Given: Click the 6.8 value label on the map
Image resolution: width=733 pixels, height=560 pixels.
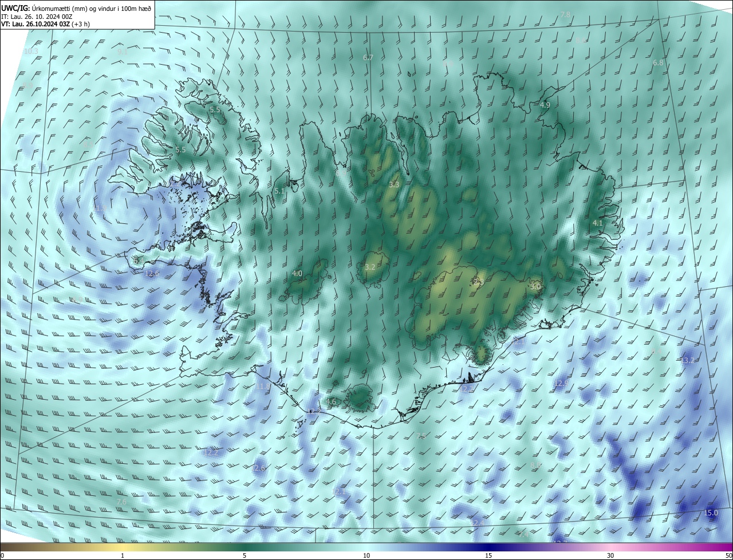Looking at the screenshot, I should pyautogui.click(x=658, y=63).
